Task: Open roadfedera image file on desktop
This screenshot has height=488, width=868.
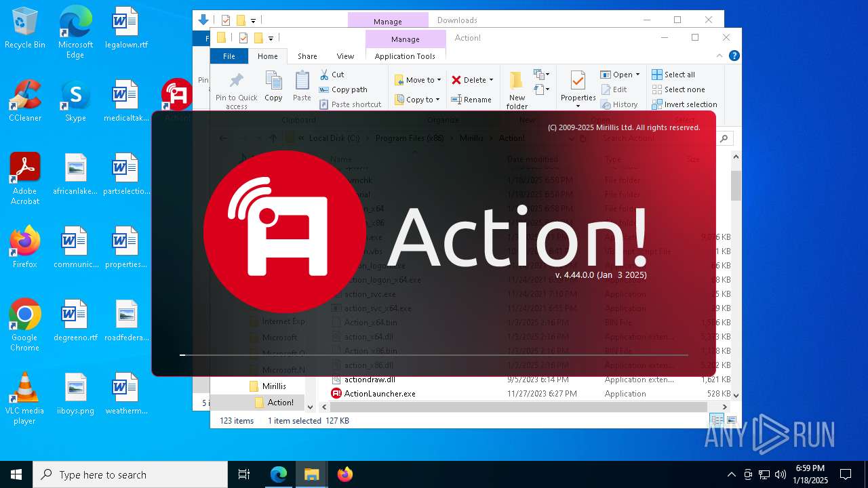Action: point(126,321)
